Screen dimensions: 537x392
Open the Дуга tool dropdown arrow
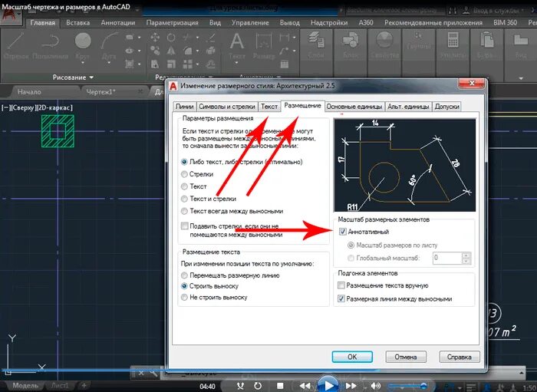click(109, 64)
